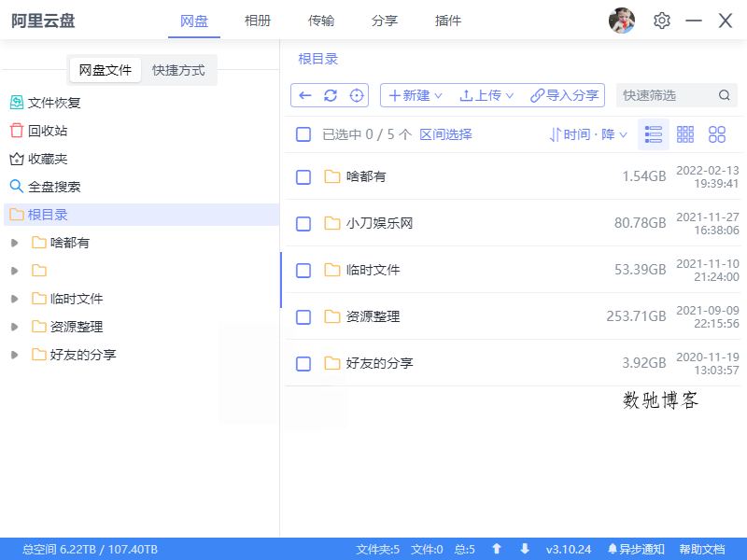The image size is (747, 560).
Task: Open the 上传 dropdown menu
Action: pos(486,95)
